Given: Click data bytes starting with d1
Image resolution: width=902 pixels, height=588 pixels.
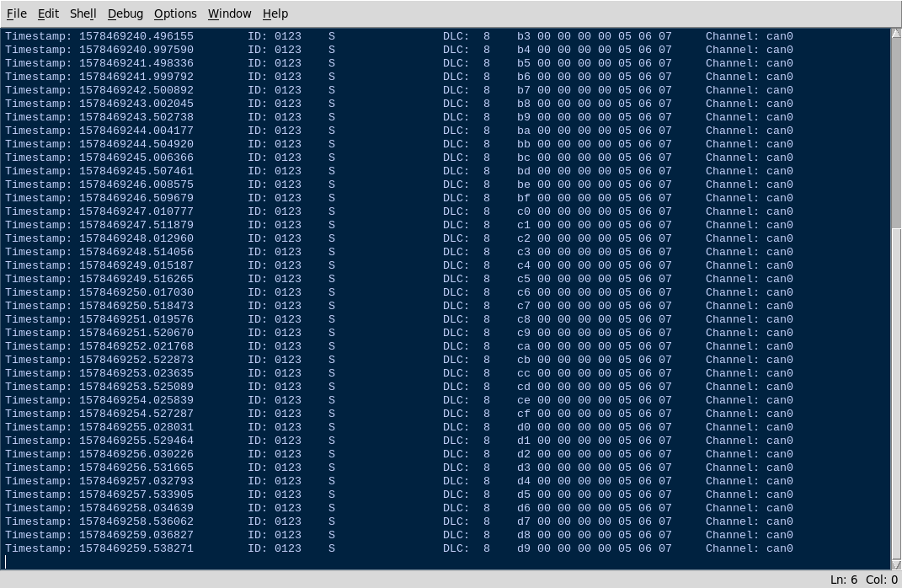Looking at the screenshot, I should 595,441.
